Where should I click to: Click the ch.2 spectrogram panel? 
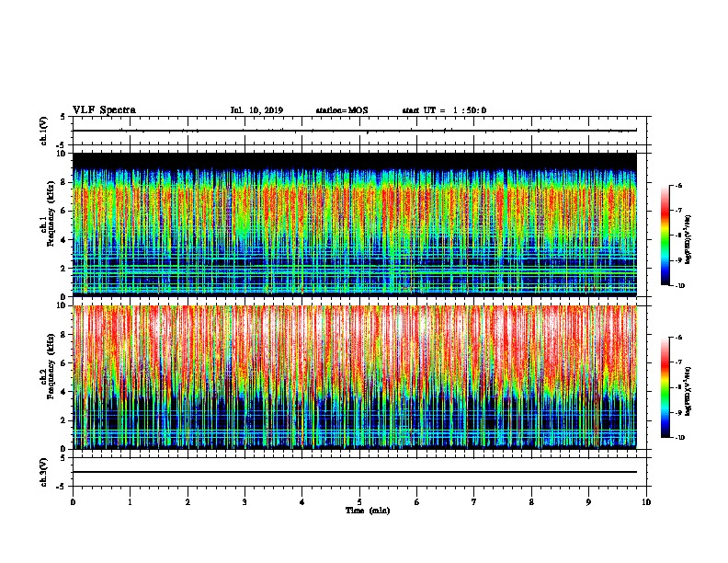coord(355,377)
